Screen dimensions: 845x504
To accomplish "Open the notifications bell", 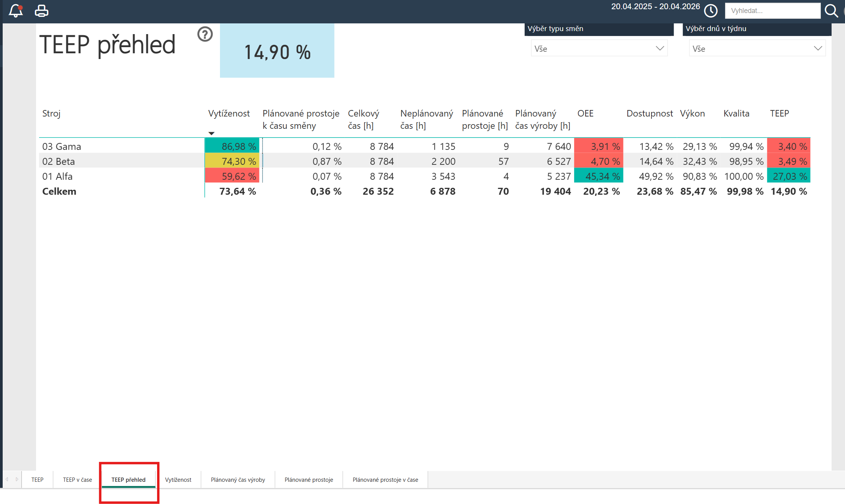I will [x=16, y=11].
